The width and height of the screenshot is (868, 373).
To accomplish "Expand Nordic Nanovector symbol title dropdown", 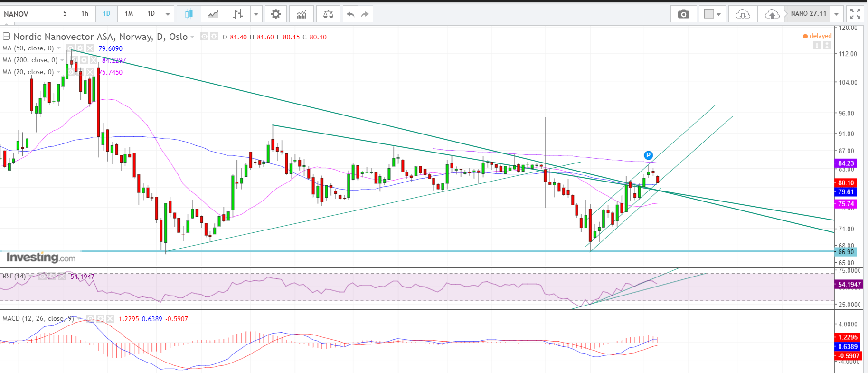I will click(192, 37).
